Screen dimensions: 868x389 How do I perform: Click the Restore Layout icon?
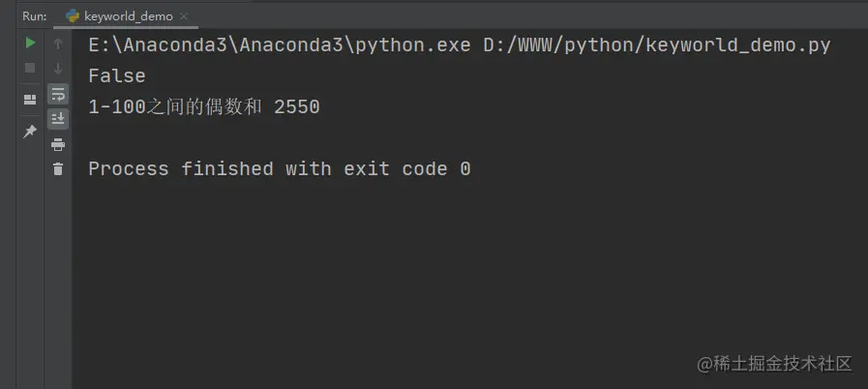30,100
